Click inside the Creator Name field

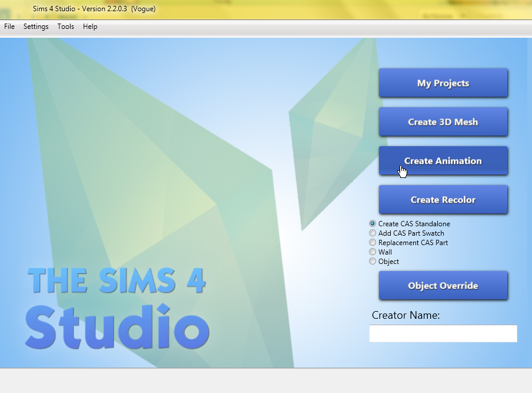click(x=443, y=333)
